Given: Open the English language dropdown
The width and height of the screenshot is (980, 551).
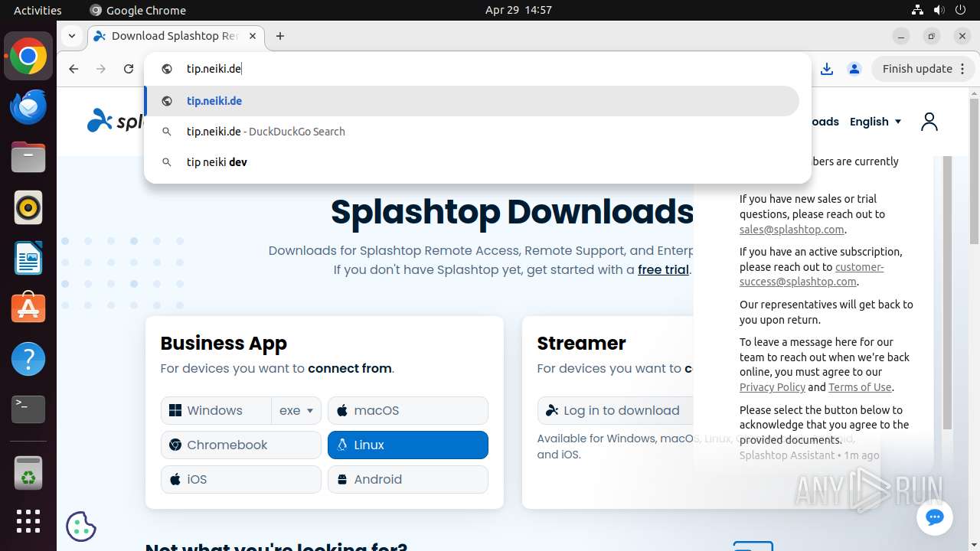Looking at the screenshot, I should (876, 122).
